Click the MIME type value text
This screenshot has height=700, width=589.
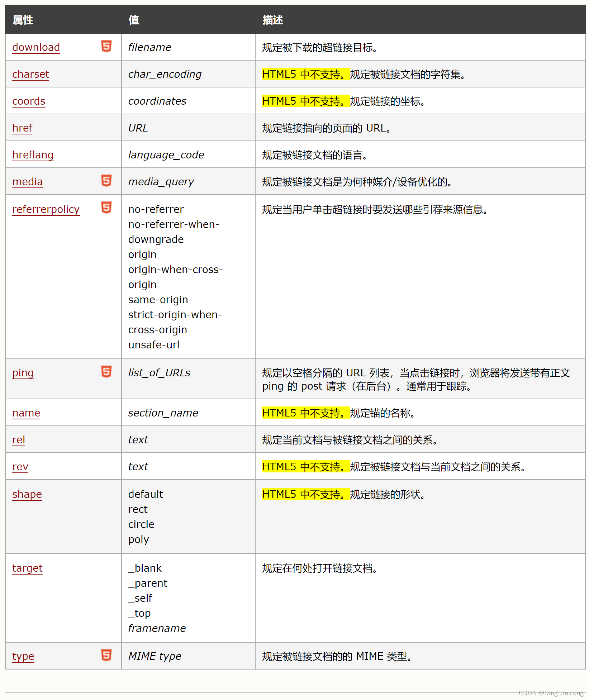(x=155, y=656)
